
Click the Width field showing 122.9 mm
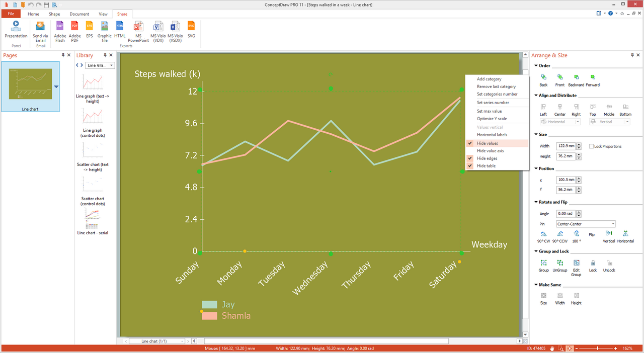point(566,146)
